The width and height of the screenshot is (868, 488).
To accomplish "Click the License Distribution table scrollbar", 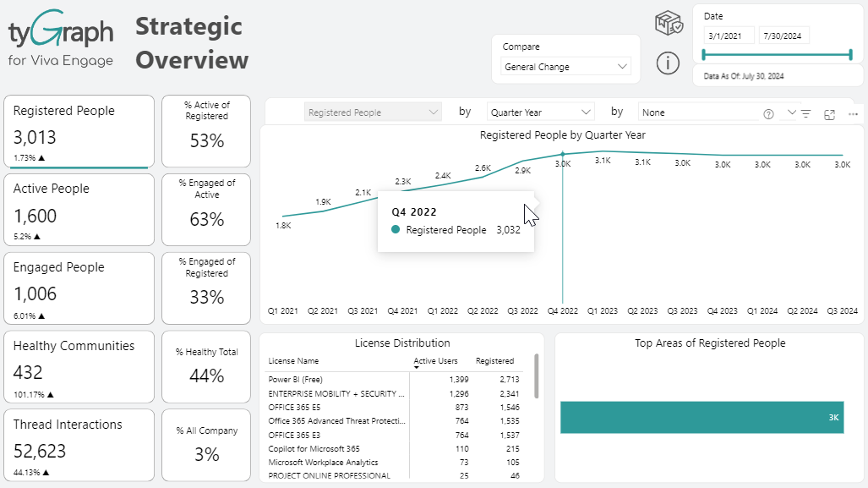I will click(537, 376).
